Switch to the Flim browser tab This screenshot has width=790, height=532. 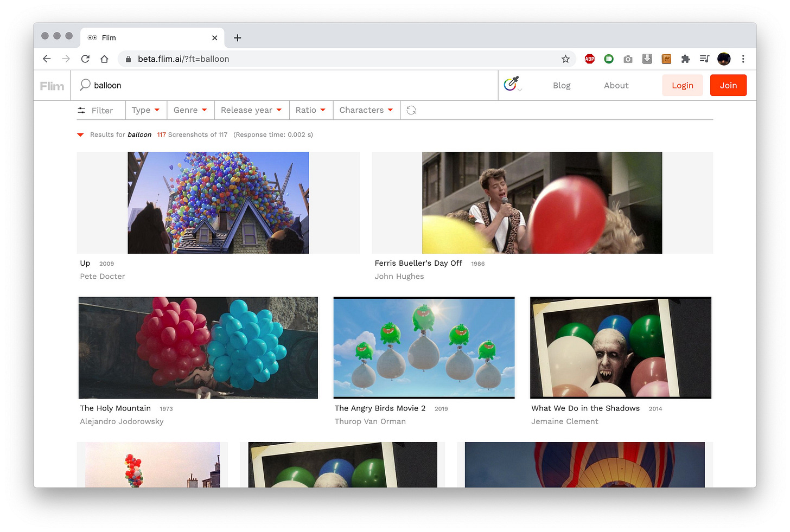click(152, 38)
